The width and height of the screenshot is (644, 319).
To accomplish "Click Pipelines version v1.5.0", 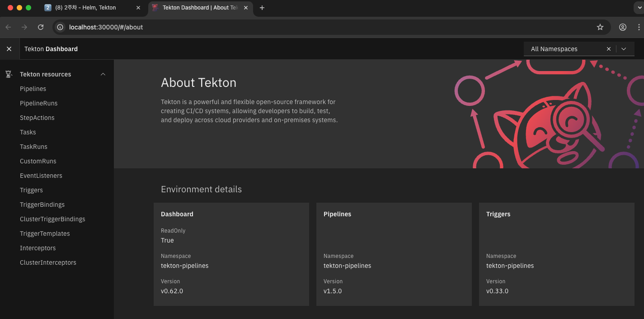I will tap(333, 291).
